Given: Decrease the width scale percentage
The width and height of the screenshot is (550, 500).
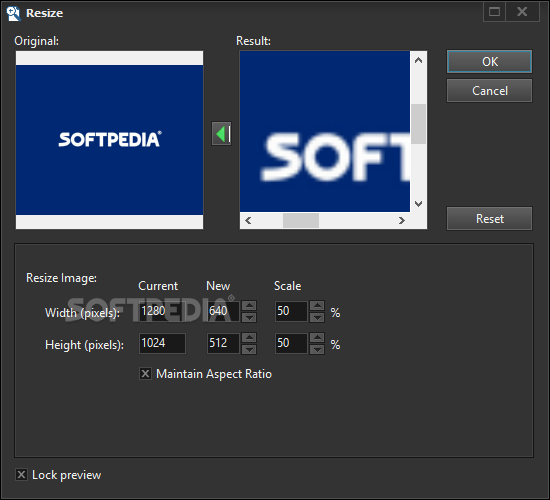Looking at the screenshot, I should coord(317,317).
